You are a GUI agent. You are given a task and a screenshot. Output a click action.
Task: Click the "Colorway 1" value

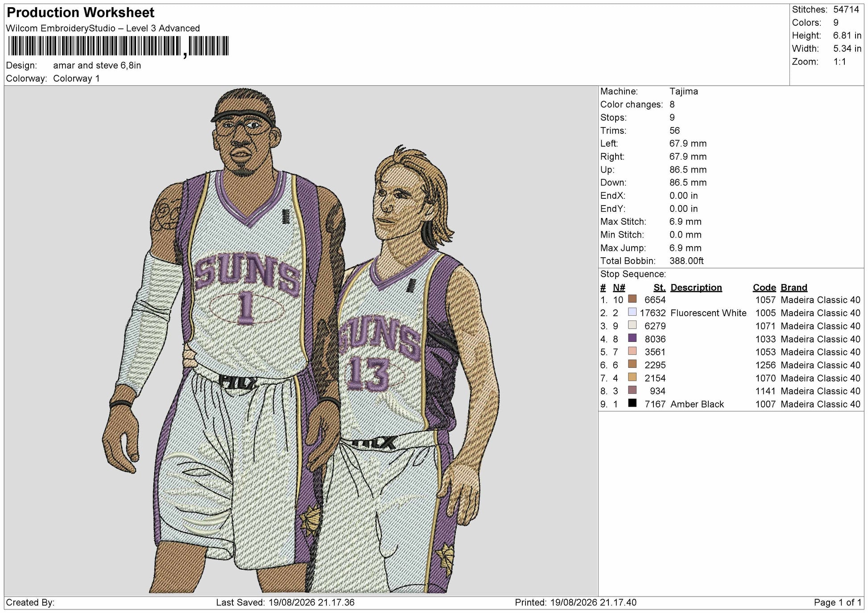click(x=76, y=78)
